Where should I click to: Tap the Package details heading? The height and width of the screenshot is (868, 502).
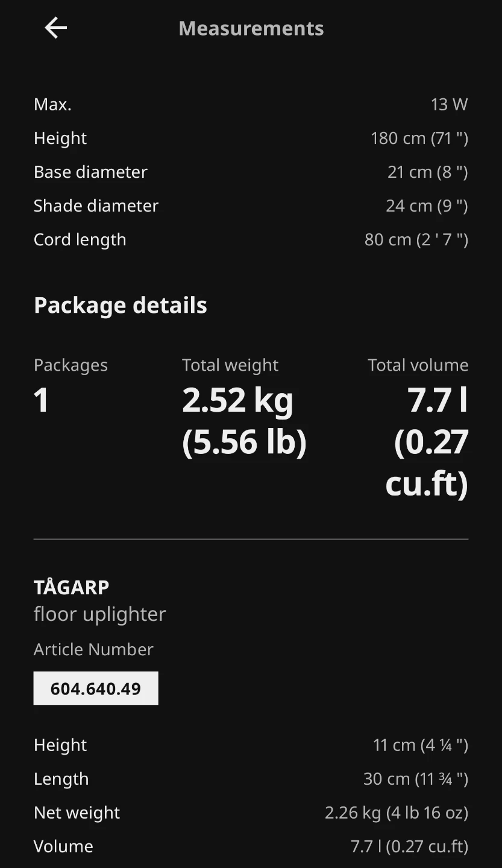tap(121, 305)
